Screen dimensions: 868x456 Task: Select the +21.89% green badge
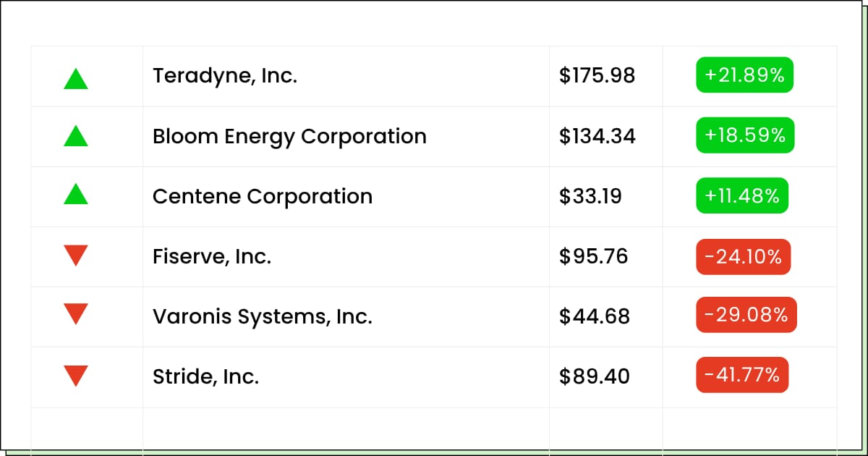(x=745, y=75)
